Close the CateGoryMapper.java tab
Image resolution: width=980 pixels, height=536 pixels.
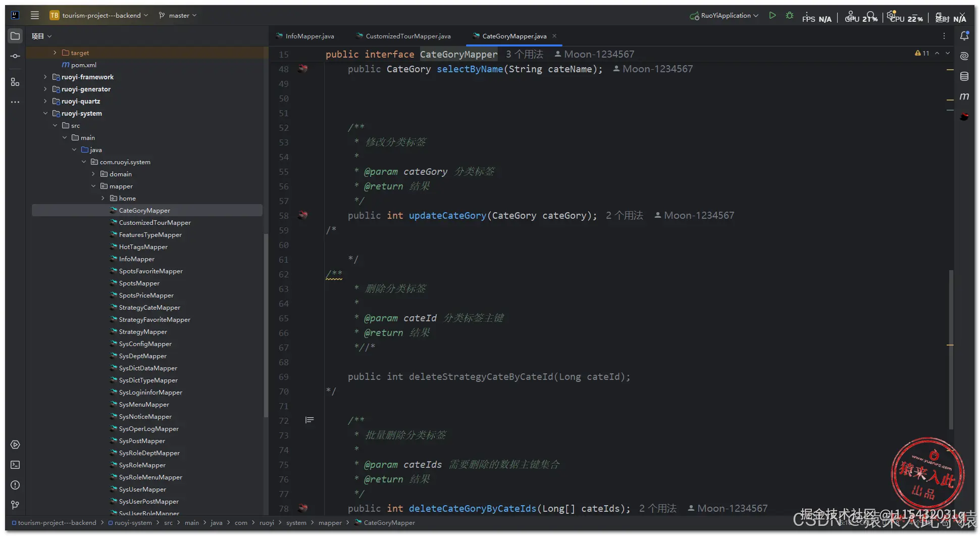pyautogui.click(x=554, y=36)
